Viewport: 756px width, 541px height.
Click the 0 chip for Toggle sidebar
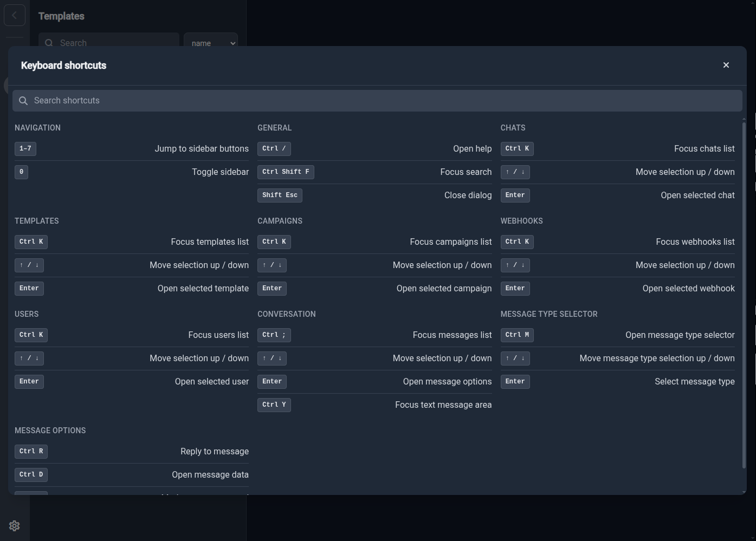[21, 172]
